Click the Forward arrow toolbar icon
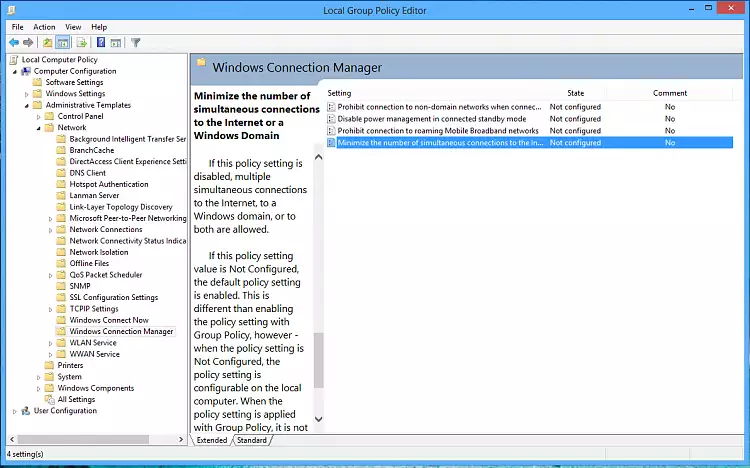The width and height of the screenshot is (750, 468). coord(28,43)
